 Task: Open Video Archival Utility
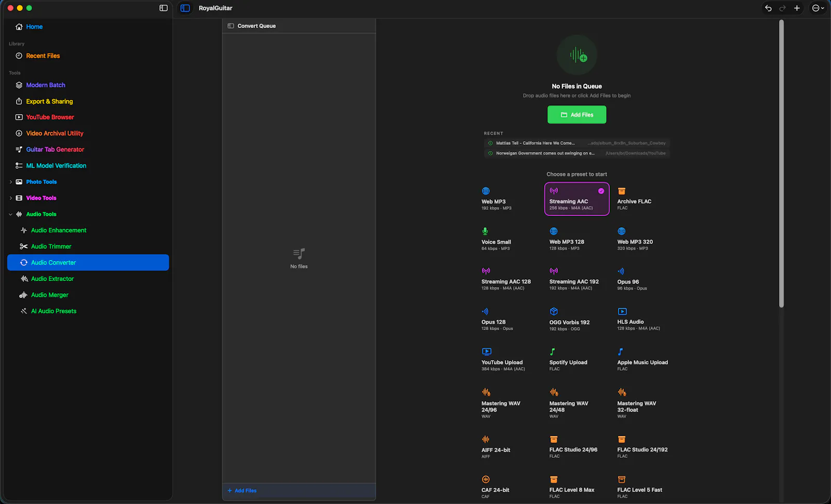coord(88,133)
